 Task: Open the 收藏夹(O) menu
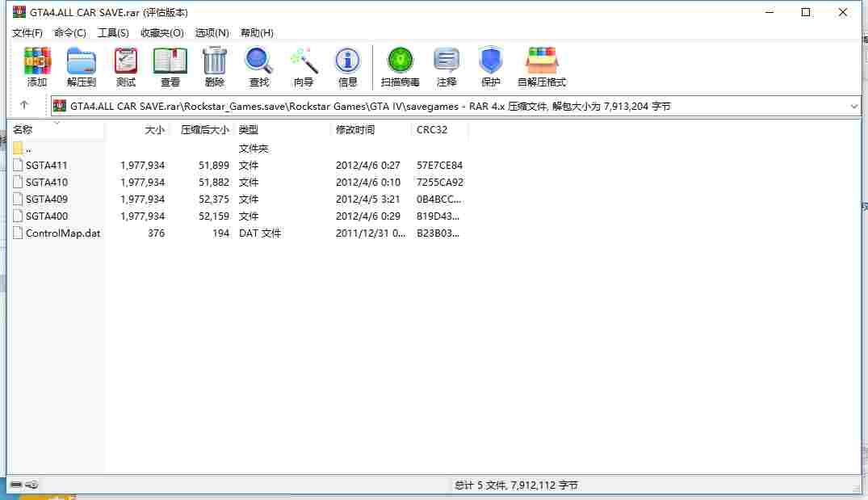click(x=161, y=32)
